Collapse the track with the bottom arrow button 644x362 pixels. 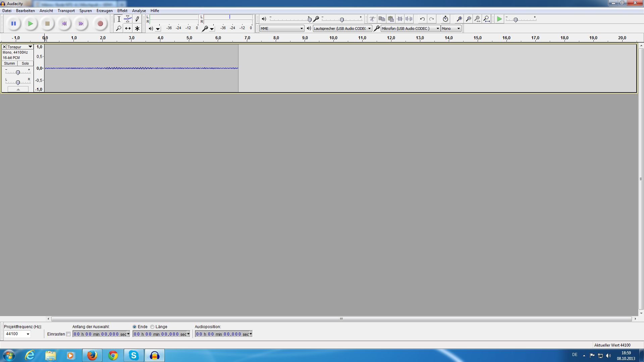(18, 89)
